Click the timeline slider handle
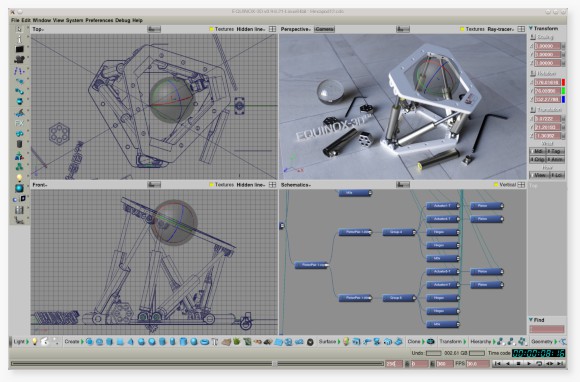Viewport: 580px width, 382px height. click(x=274, y=364)
